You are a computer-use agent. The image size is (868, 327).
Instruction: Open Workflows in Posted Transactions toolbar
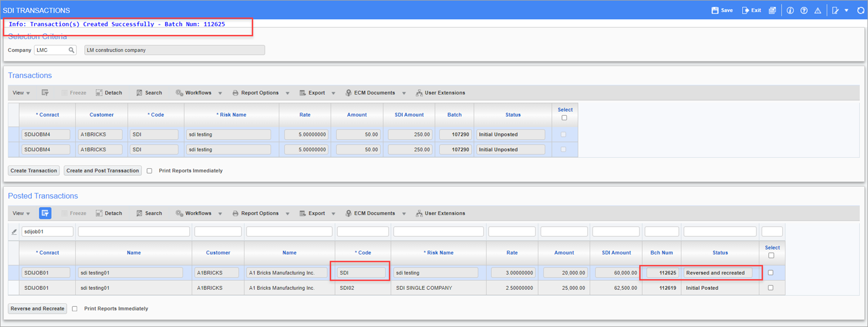click(x=193, y=213)
